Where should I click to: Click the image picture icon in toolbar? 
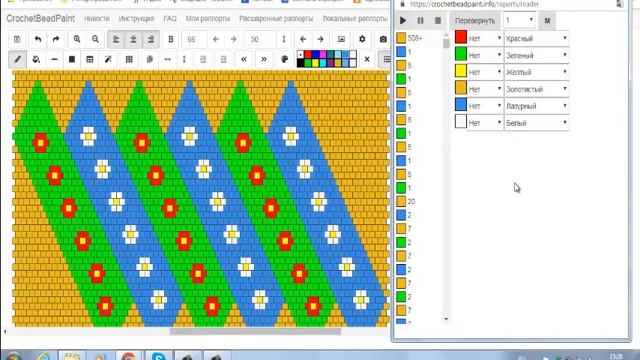pyautogui.click(x=341, y=39)
